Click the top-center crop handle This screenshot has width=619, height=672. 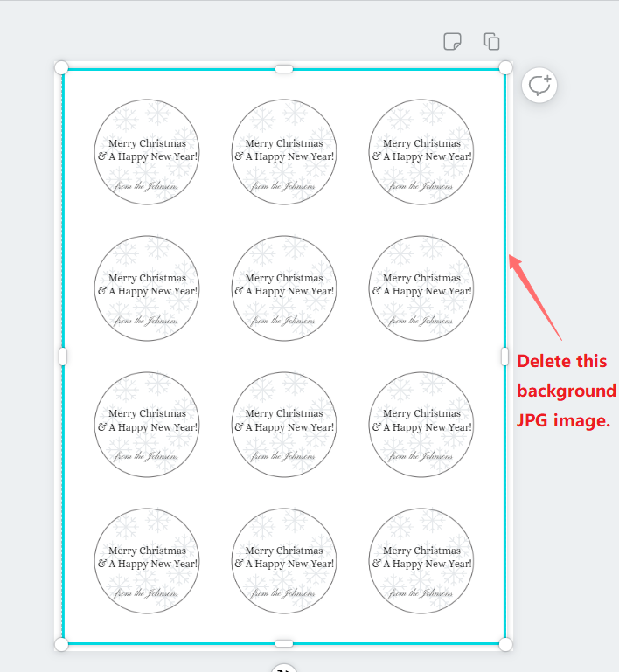click(284, 69)
